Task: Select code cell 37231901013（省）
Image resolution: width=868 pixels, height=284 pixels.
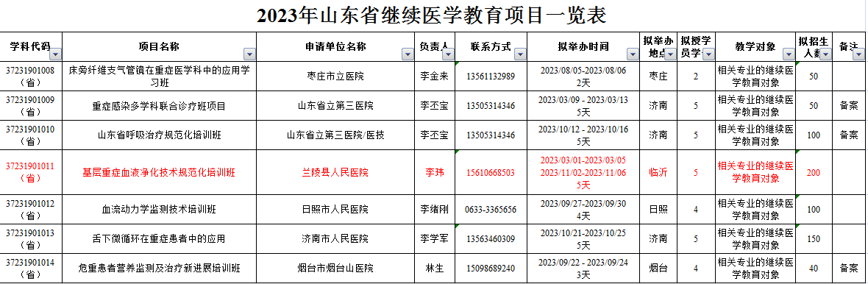Action: pos(30,238)
